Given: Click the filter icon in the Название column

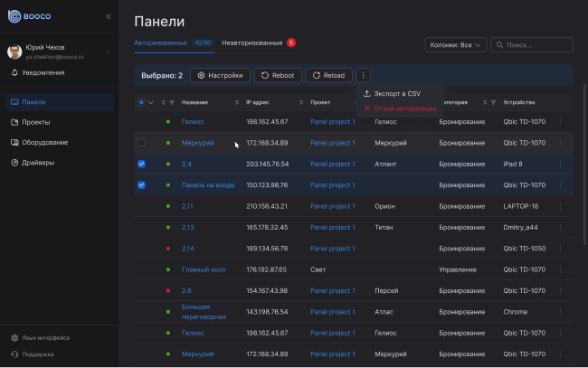Looking at the screenshot, I should [172, 102].
